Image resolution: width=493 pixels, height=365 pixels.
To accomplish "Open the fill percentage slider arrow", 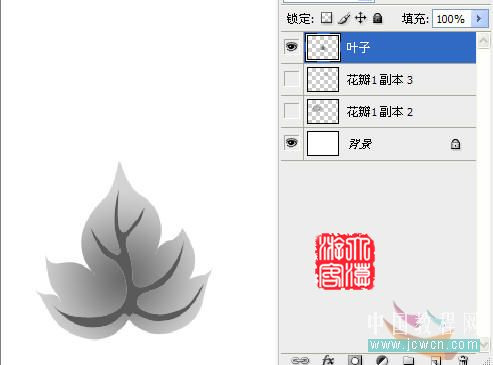I will (479, 19).
